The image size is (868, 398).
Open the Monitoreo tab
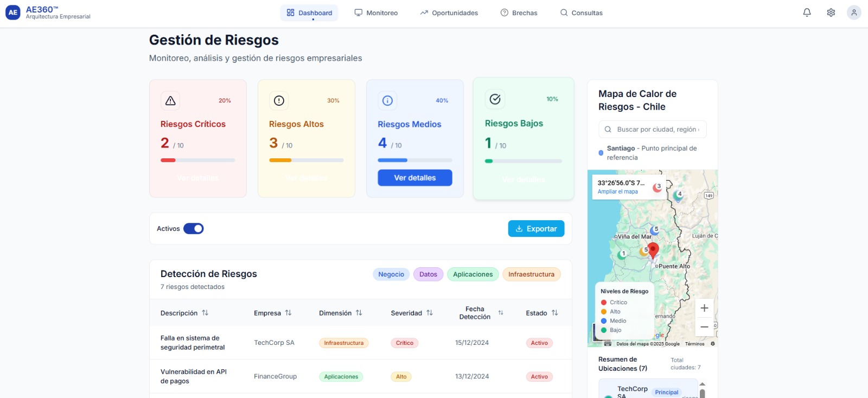[x=376, y=13]
